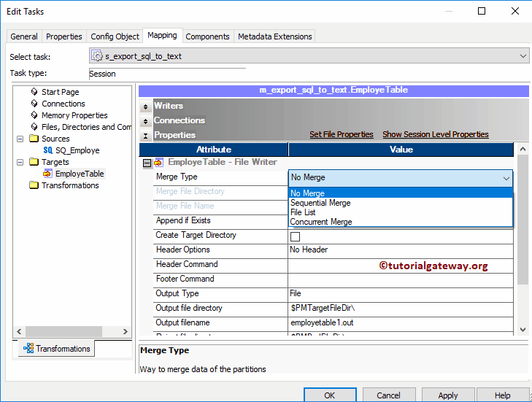532x402 pixels.
Task: Open Show Session Level Properties link
Action: [x=436, y=134]
